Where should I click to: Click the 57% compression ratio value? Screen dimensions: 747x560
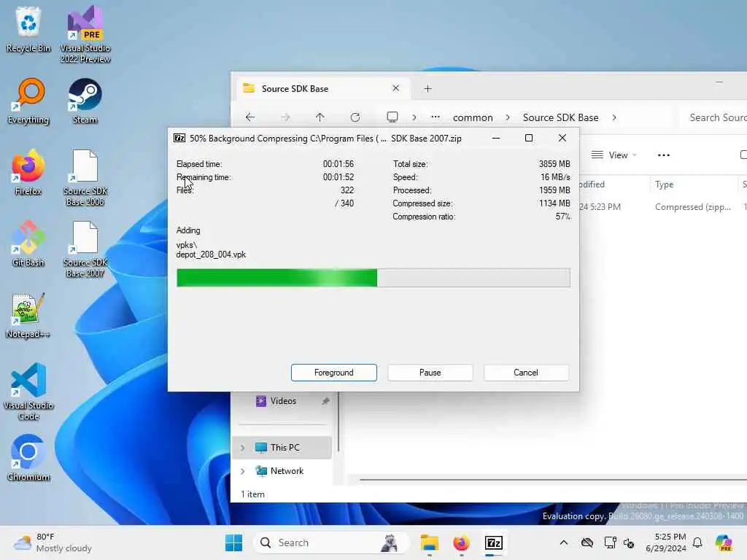click(x=563, y=216)
